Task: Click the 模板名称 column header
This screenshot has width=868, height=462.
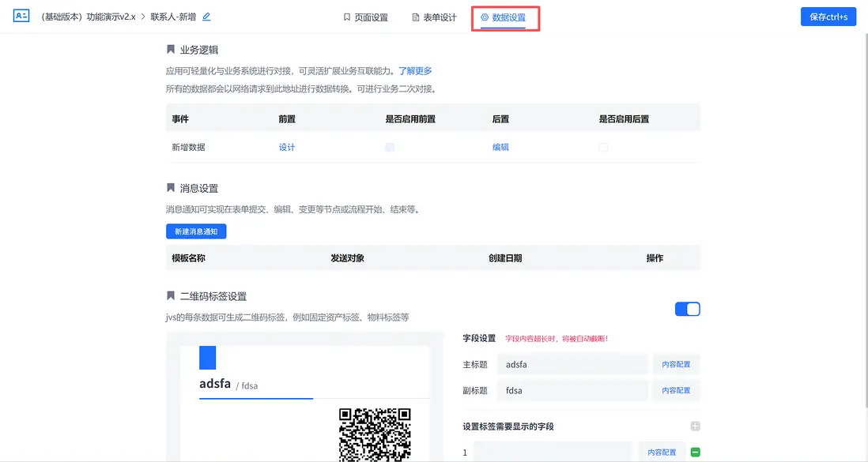Action: pyautogui.click(x=188, y=257)
